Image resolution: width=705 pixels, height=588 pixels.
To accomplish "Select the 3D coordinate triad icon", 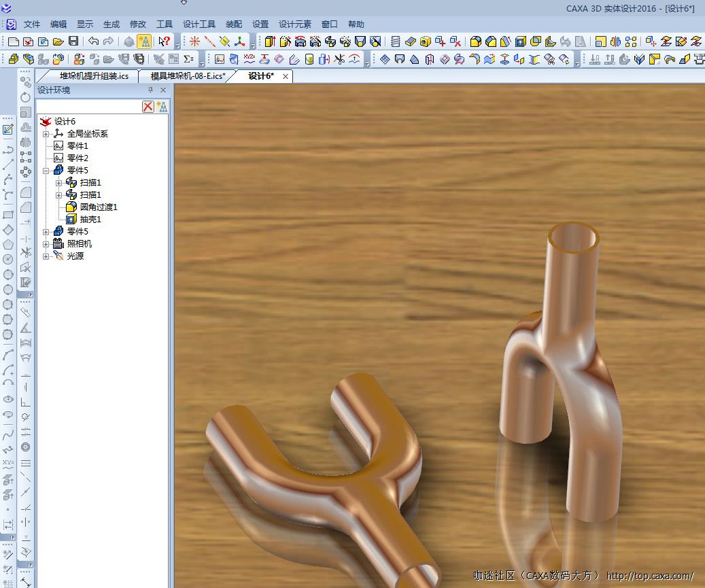I will 240,42.
